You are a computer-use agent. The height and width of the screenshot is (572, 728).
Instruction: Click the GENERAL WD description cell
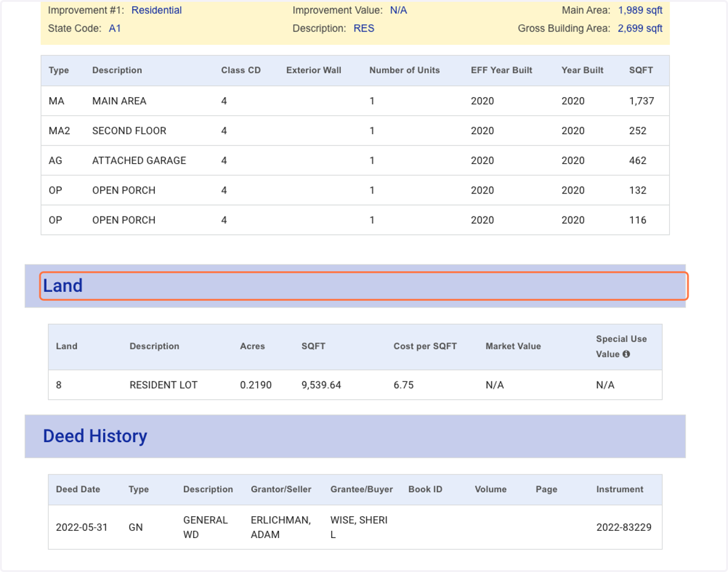[x=206, y=528]
